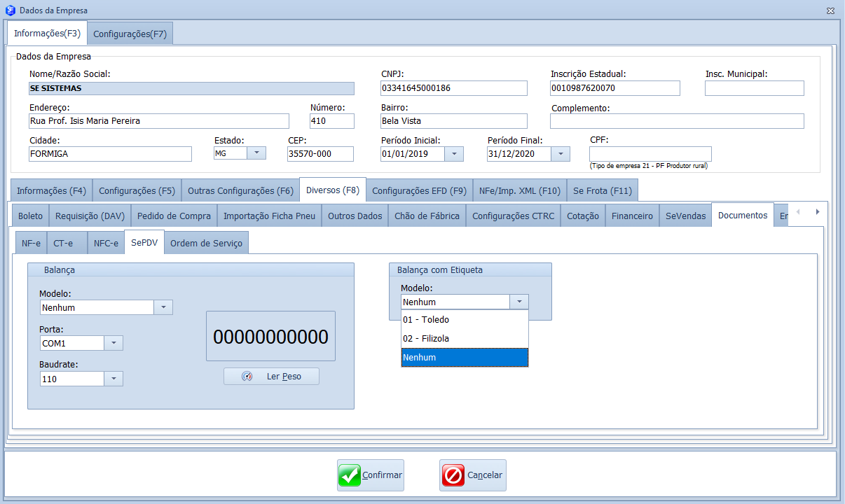Choose 02 - Filizola scale model

coord(465,339)
